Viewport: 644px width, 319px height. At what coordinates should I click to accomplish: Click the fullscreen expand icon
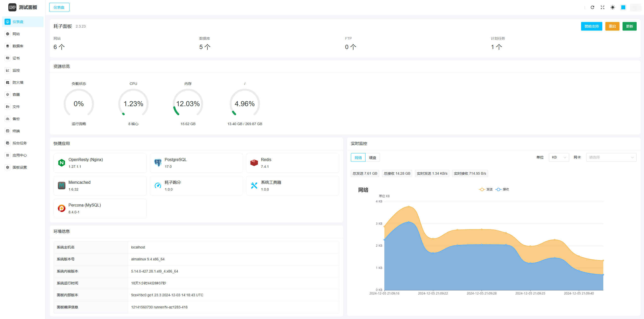tap(602, 7)
